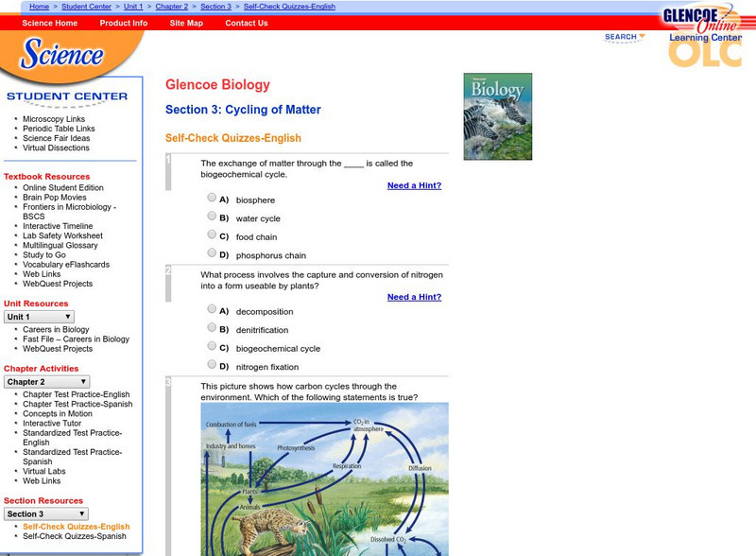Click the Unit 1 breadcrumb link
Viewport: 756px width, 556px height.
coord(133,7)
